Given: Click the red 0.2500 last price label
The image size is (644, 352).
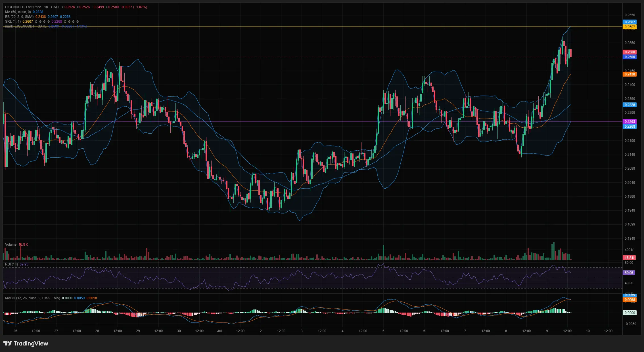Looking at the screenshot, I should (630, 52).
